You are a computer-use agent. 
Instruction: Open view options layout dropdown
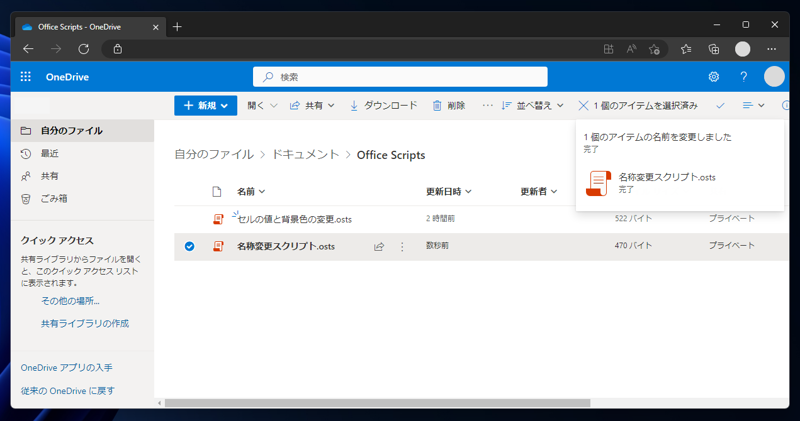coord(753,106)
